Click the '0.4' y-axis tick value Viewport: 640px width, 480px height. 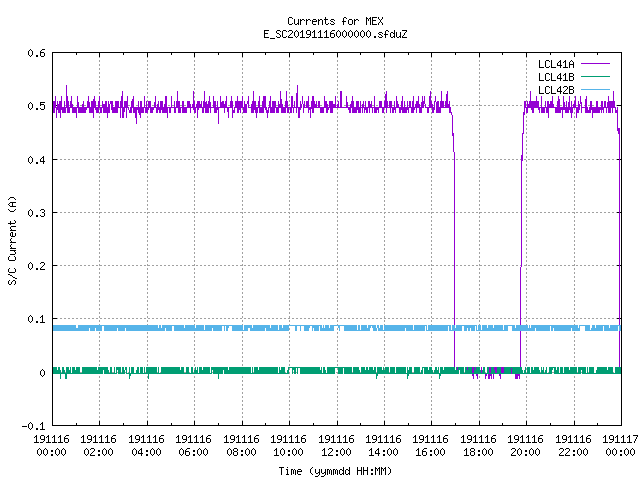pos(36,160)
